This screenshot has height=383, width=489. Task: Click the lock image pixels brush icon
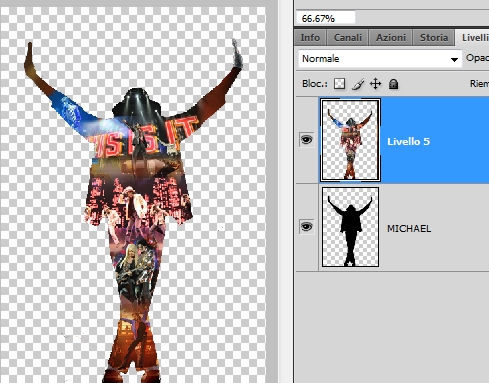tap(358, 84)
